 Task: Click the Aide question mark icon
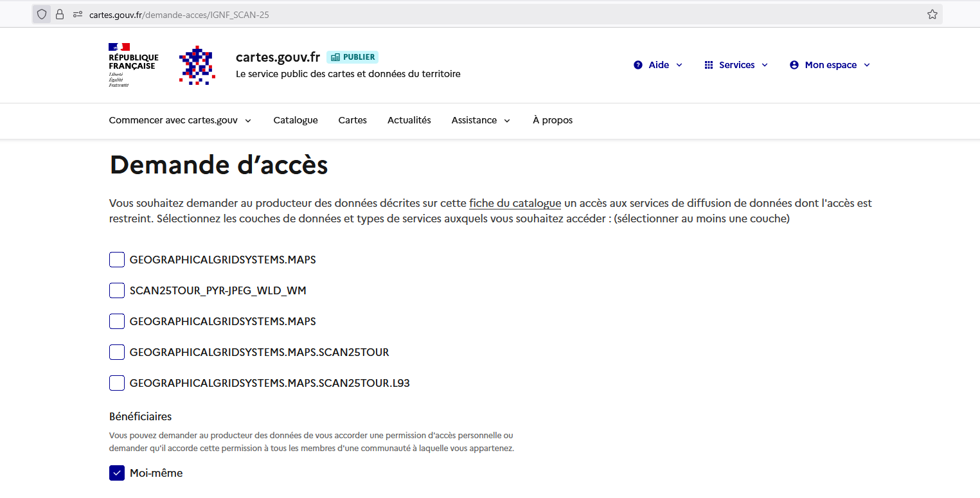pyautogui.click(x=638, y=64)
